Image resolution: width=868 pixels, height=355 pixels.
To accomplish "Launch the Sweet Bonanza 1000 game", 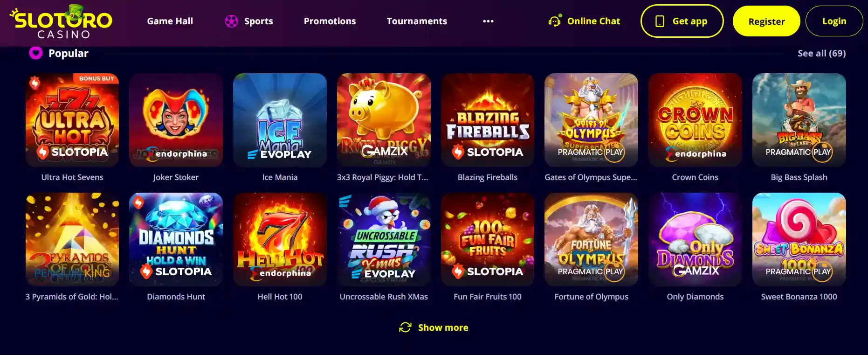I will [x=799, y=239].
